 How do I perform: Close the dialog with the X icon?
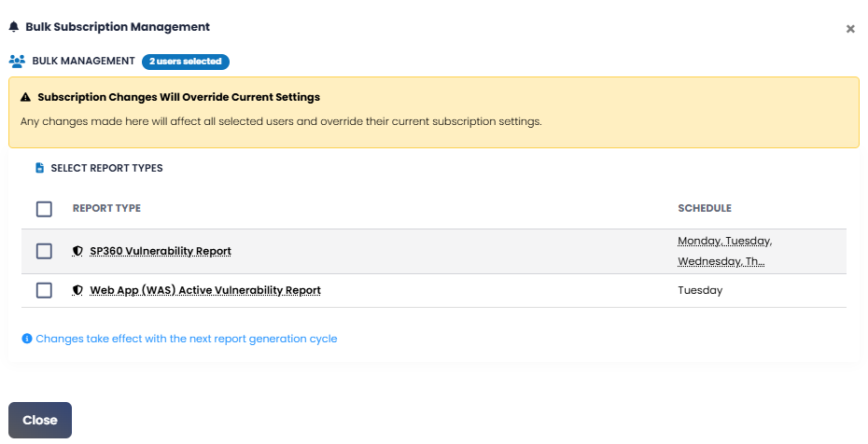click(x=850, y=29)
